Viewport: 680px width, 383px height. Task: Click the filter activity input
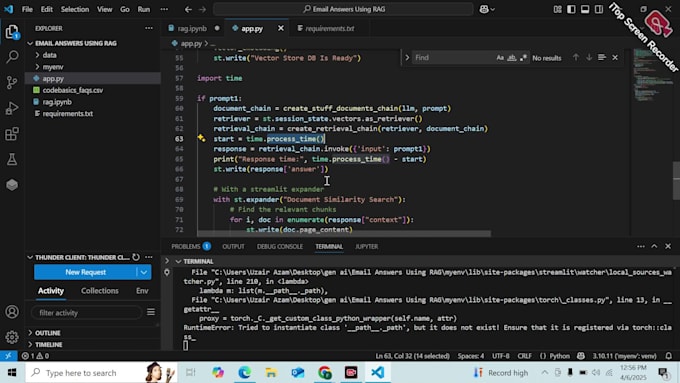pyautogui.click(x=86, y=312)
